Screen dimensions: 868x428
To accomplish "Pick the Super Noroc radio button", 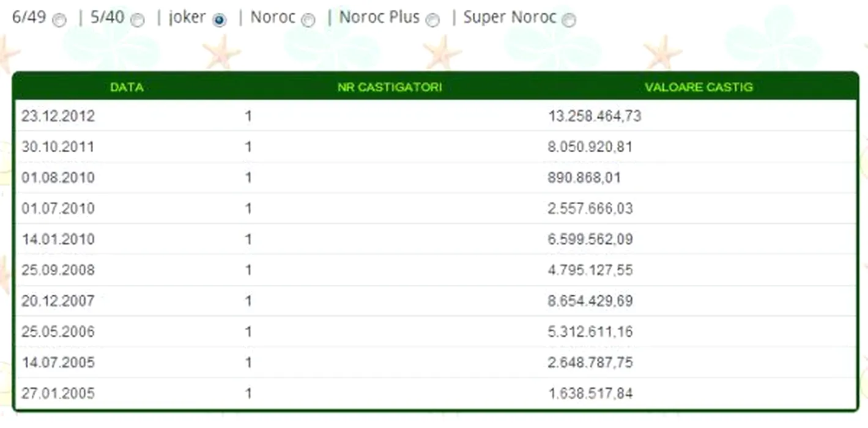I will 569,20.
